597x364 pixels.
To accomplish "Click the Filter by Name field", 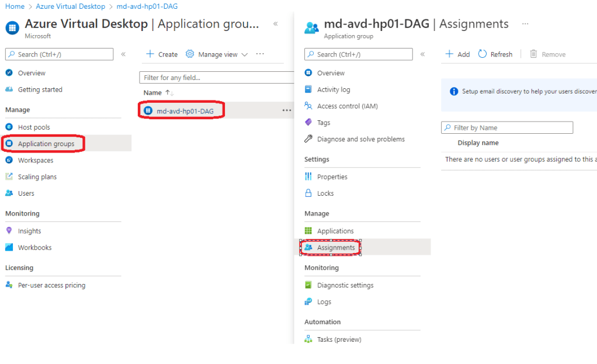I will (507, 128).
